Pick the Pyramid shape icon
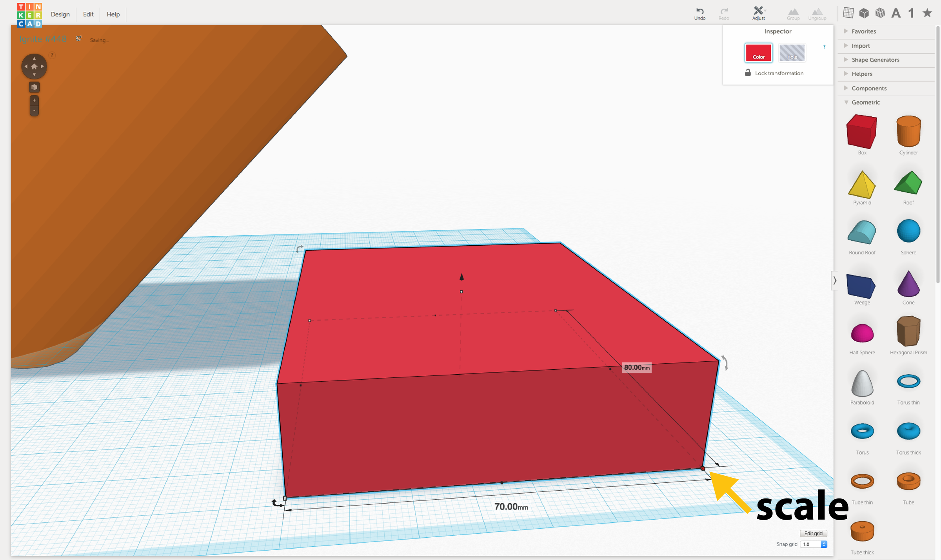 click(861, 185)
